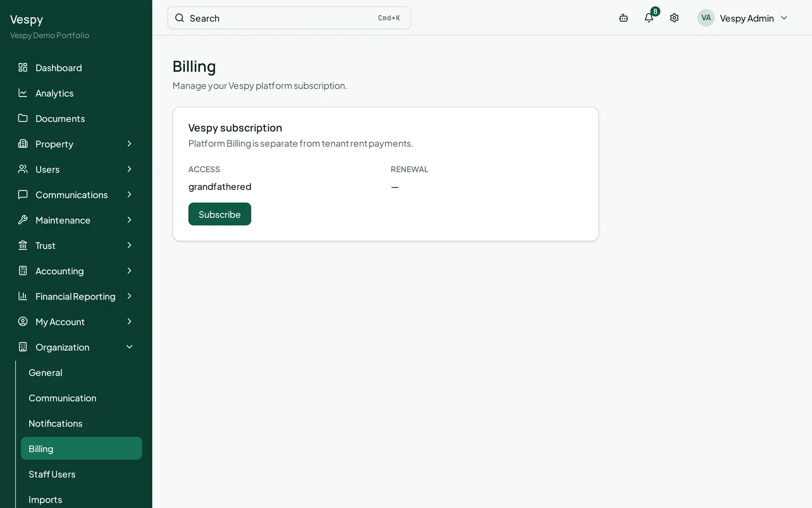
Task: Expand the Financial Reporting chevron
Action: [x=129, y=296]
